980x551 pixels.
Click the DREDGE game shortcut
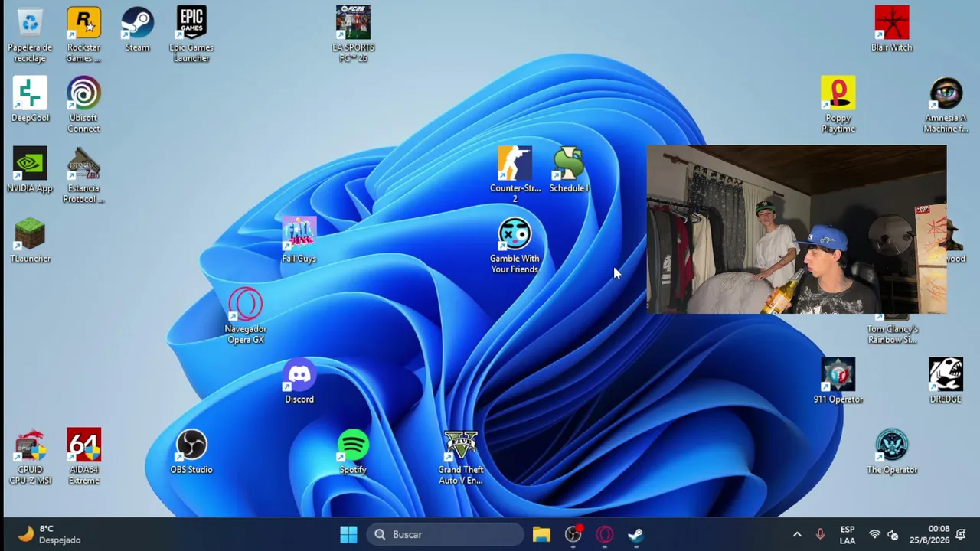pos(946,382)
